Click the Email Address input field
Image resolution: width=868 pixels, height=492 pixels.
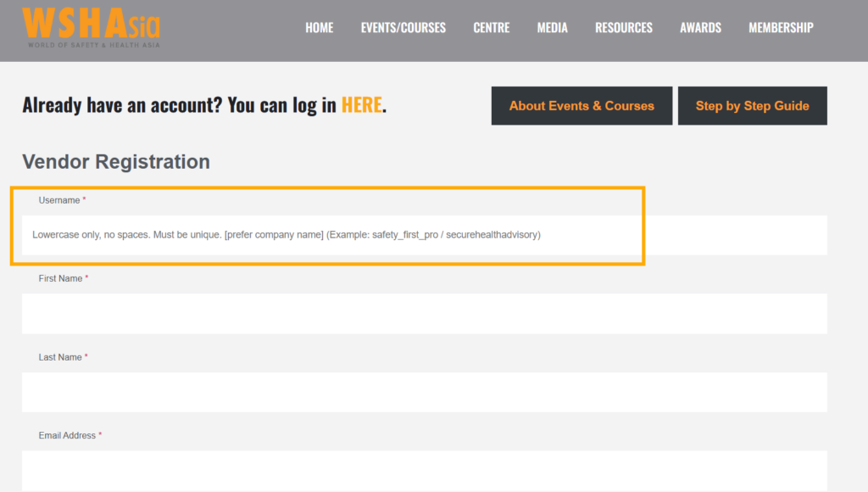pos(424,470)
